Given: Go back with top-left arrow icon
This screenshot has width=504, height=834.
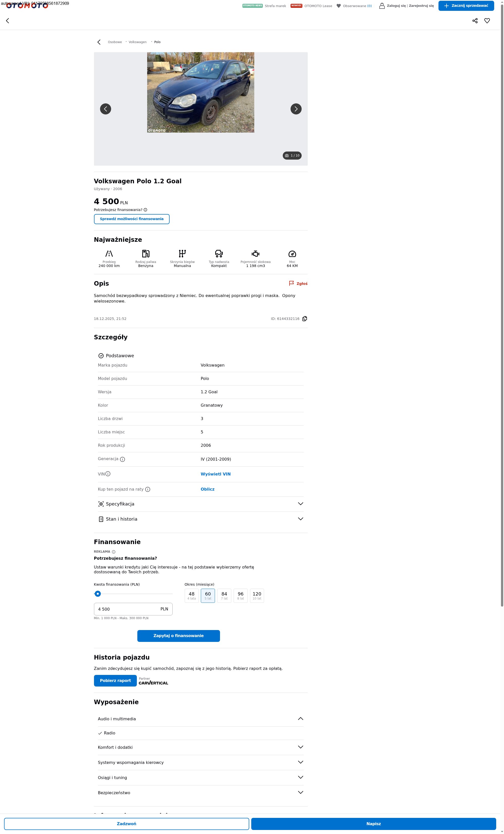Looking at the screenshot, I should pos(8,21).
